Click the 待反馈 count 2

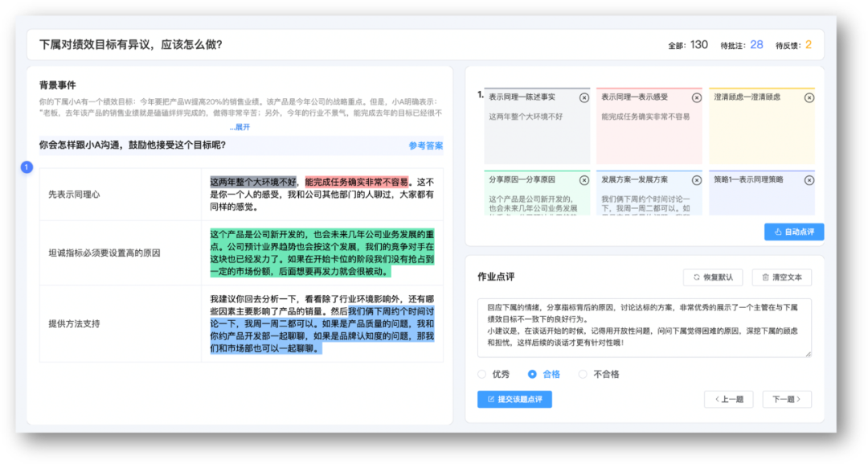tap(809, 45)
